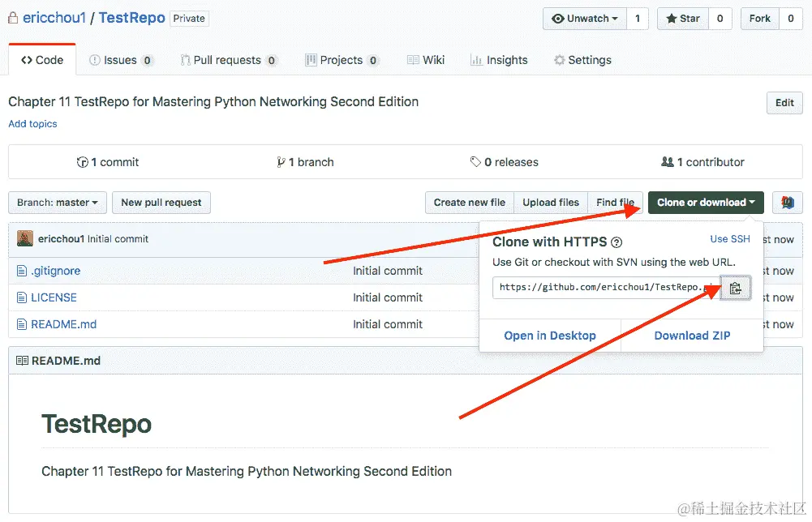
Task: Click ericchou1 author name in latest commit
Action: point(61,239)
